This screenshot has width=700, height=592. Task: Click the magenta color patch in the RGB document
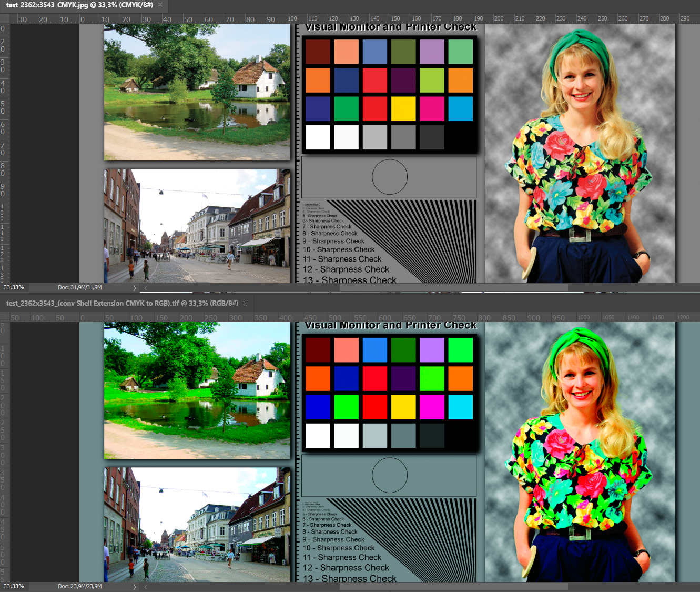tap(432, 407)
